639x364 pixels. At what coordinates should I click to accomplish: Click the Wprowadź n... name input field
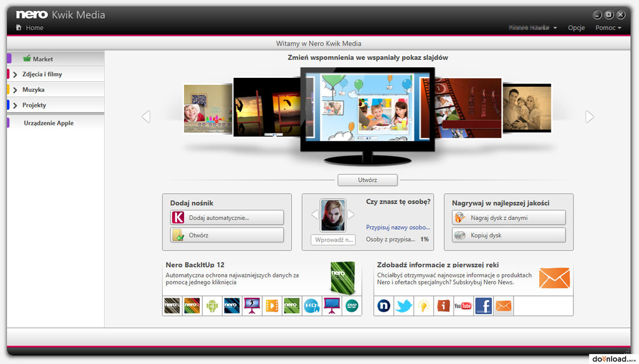click(x=333, y=240)
